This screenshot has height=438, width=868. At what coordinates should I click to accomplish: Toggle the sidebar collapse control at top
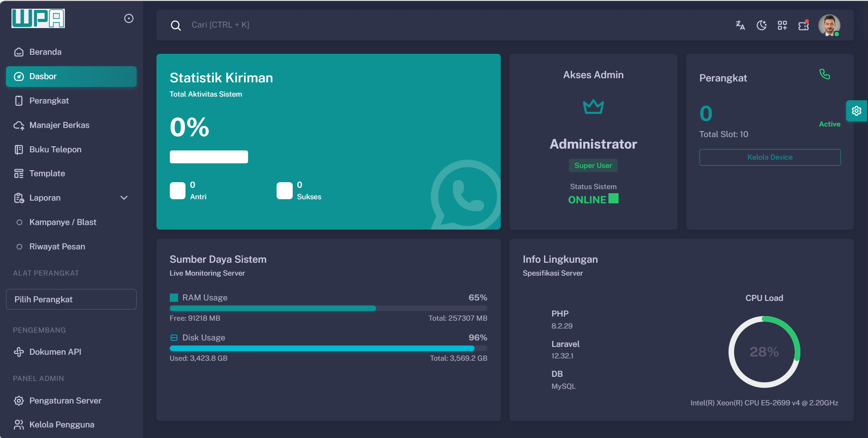128,18
